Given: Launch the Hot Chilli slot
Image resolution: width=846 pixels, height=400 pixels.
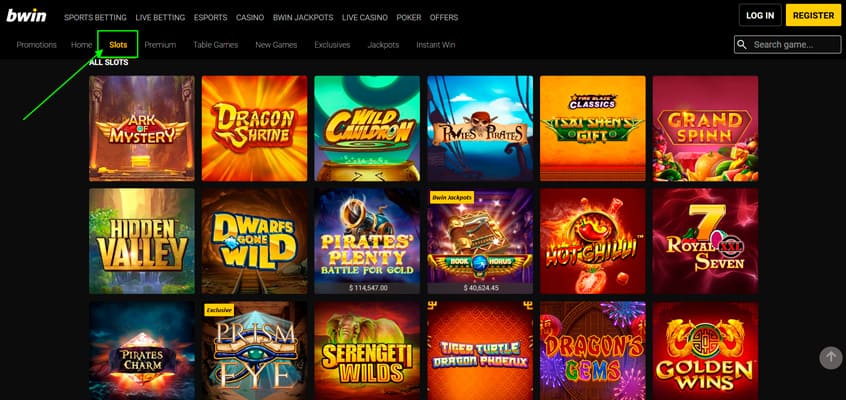Looking at the screenshot, I should pyautogui.click(x=592, y=241).
